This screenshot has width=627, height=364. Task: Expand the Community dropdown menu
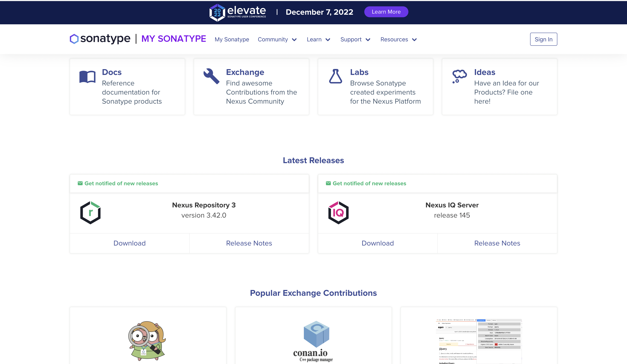[x=277, y=39]
